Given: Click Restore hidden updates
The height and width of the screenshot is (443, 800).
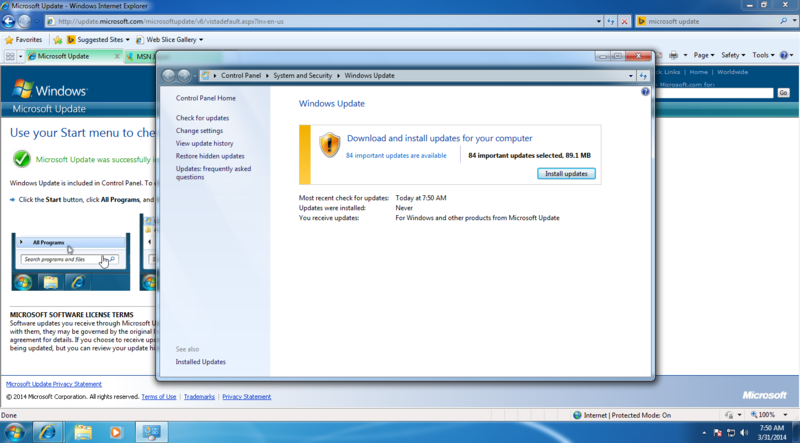Looking at the screenshot, I should (x=210, y=156).
